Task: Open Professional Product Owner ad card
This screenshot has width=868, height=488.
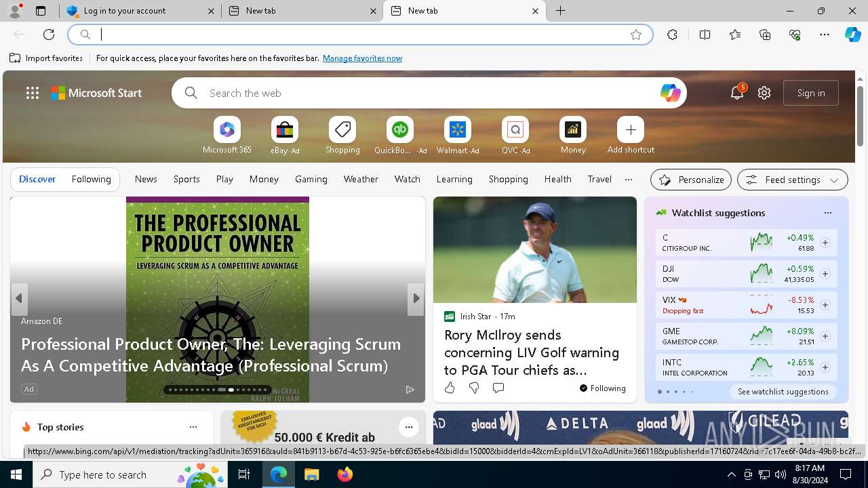Action: [x=217, y=300]
